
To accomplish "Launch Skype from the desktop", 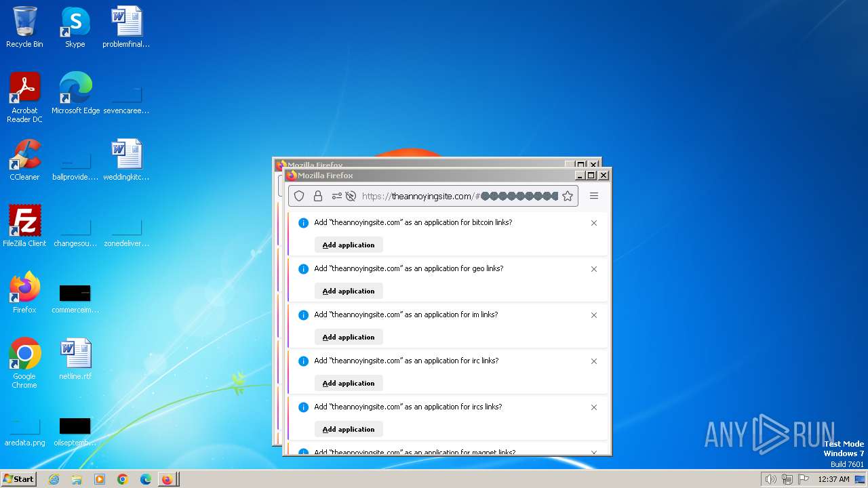I will click(75, 27).
